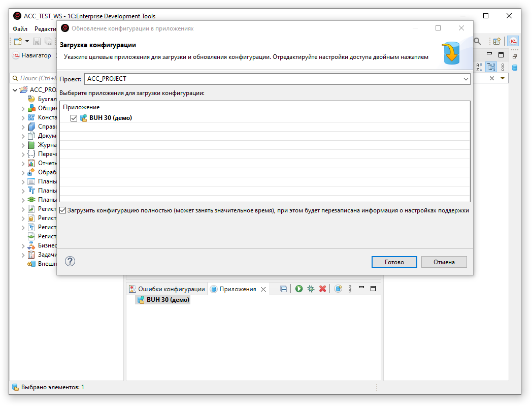Delete application with red X icon
Screen dimensions: 532x406
pos(323,289)
